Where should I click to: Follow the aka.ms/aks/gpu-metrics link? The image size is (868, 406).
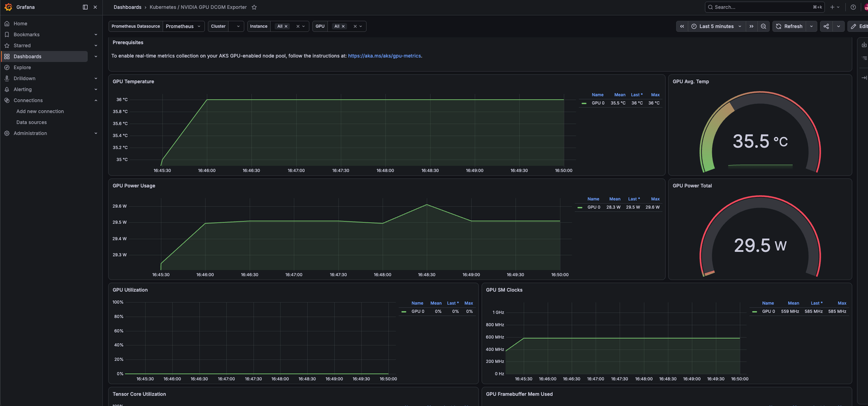pos(384,56)
